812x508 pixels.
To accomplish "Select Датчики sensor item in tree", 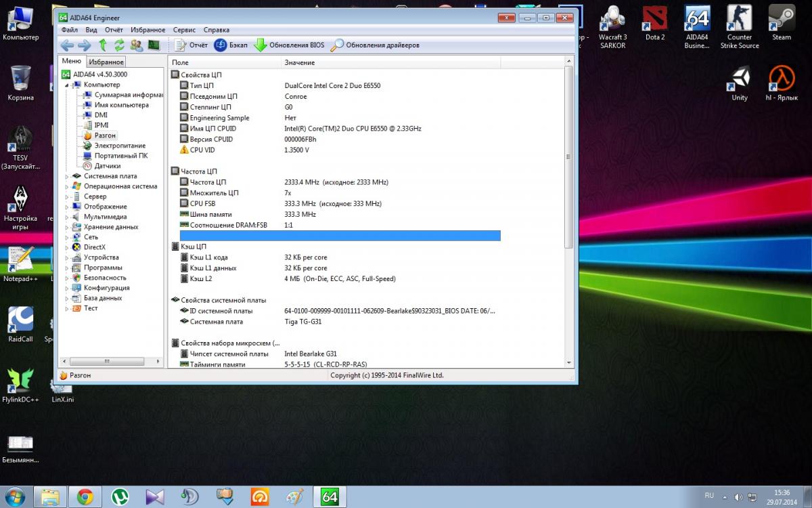I will [107, 166].
